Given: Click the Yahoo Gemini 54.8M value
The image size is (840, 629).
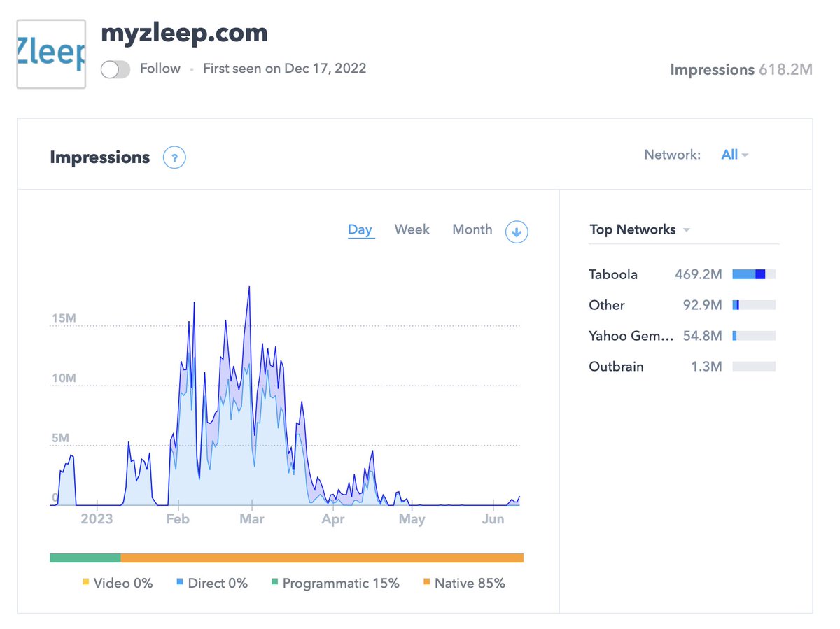Looking at the screenshot, I should [x=703, y=336].
